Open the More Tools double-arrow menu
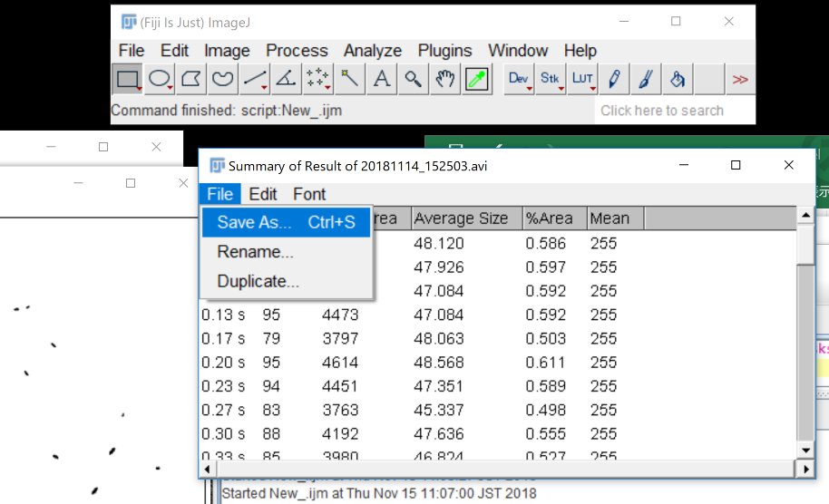This screenshot has height=504, width=829. (x=740, y=79)
